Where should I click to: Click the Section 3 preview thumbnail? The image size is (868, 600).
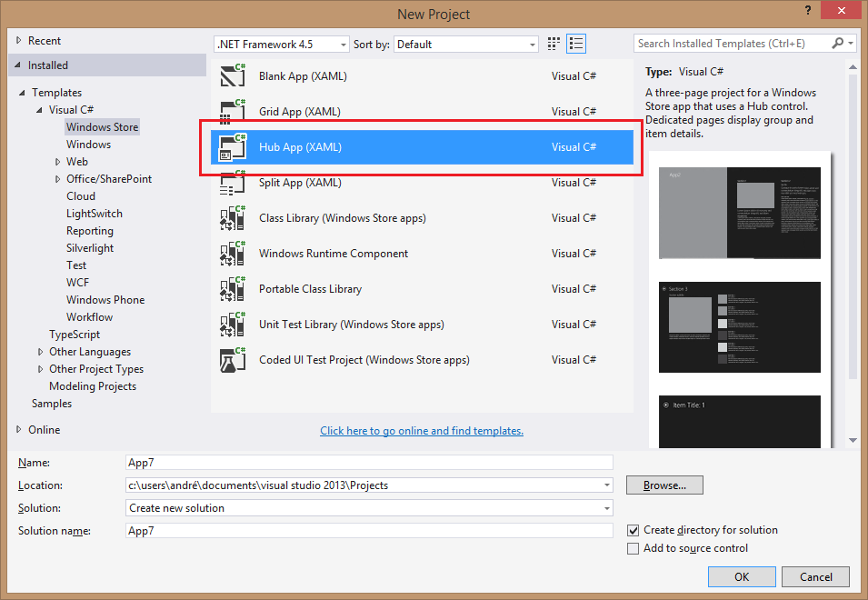coord(740,327)
